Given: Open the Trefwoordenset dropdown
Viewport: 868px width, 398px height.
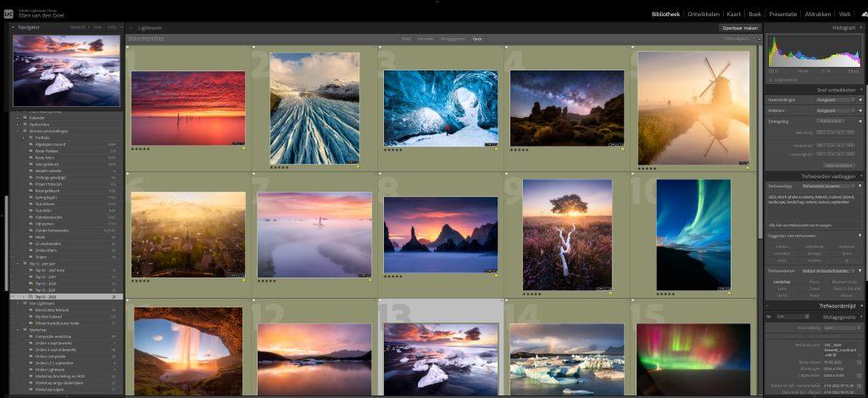Looking at the screenshot, I should (x=829, y=271).
